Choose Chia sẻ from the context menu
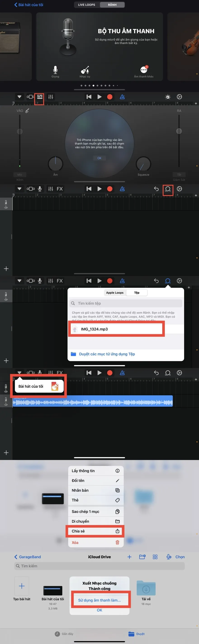 95,531
